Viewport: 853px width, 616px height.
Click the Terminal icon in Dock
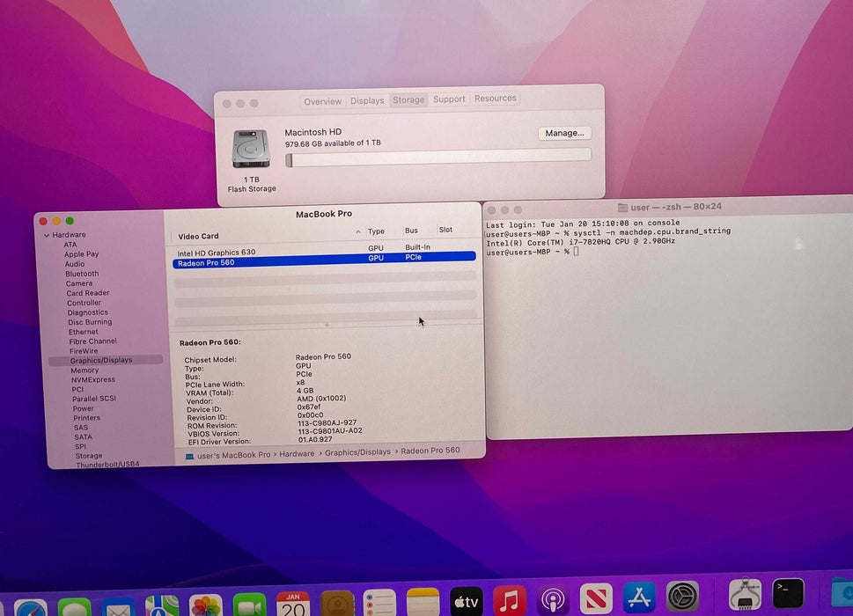[788, 593]
